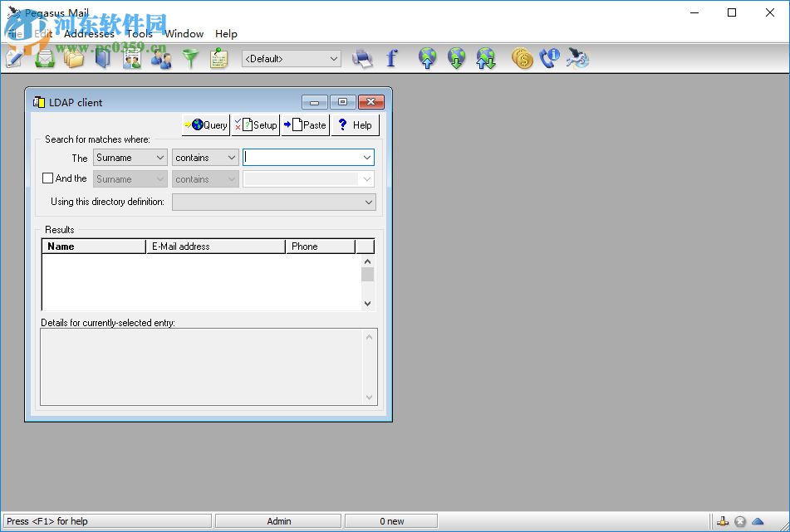
Task: Send queued mail with globe up-arrow icon
Action: coord(427,58)
